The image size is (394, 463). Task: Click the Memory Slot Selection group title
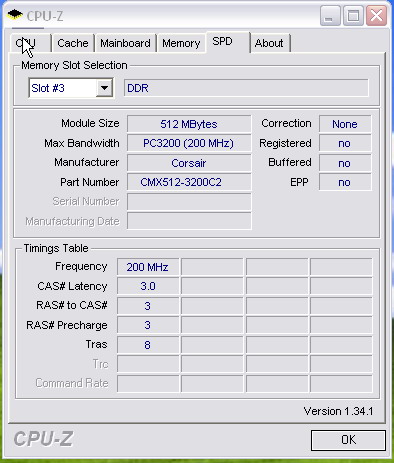74,65
